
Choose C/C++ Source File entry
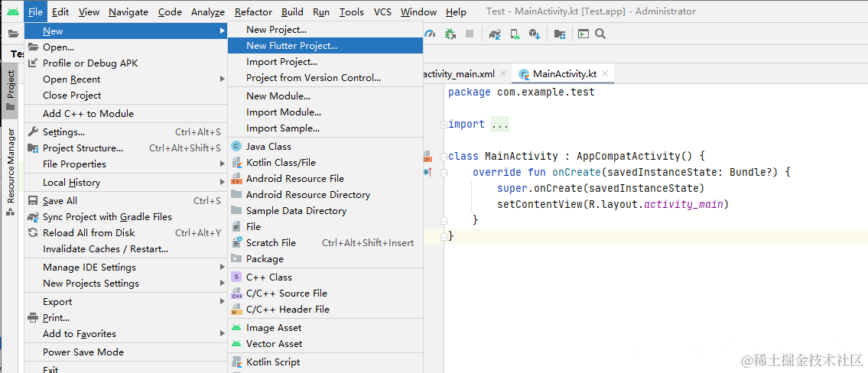click(325, 294)
